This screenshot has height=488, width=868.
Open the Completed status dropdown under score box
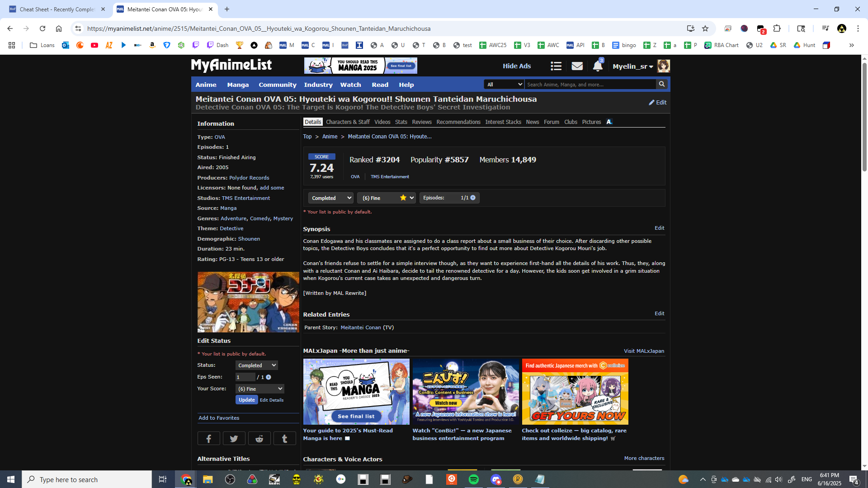[331, 198]
